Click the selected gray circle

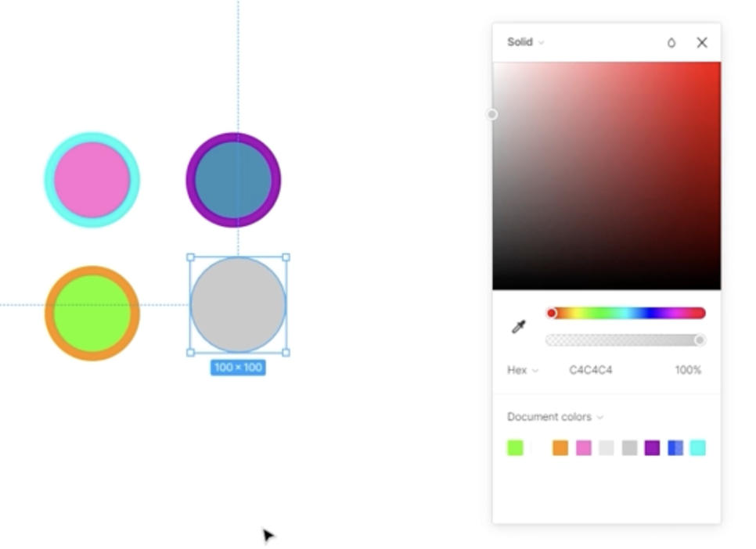238,305
